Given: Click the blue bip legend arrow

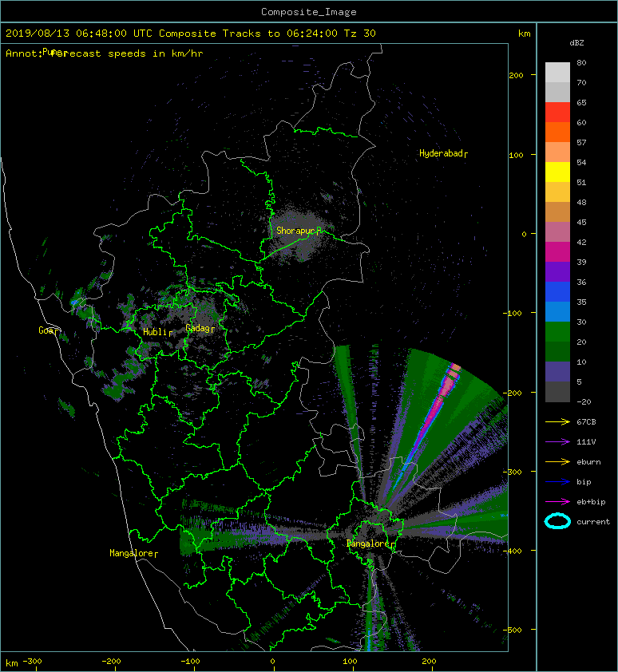Looking at the screenshot, I should point(557,482).
